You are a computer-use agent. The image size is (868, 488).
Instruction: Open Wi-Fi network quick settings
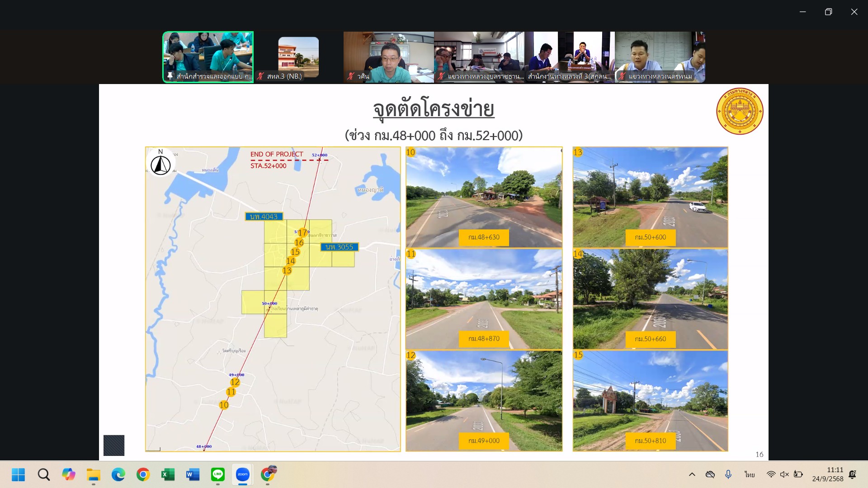tap(771, 474)
